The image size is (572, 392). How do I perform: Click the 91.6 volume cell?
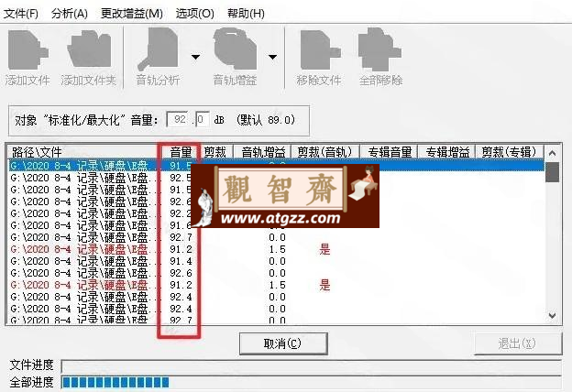181,225
